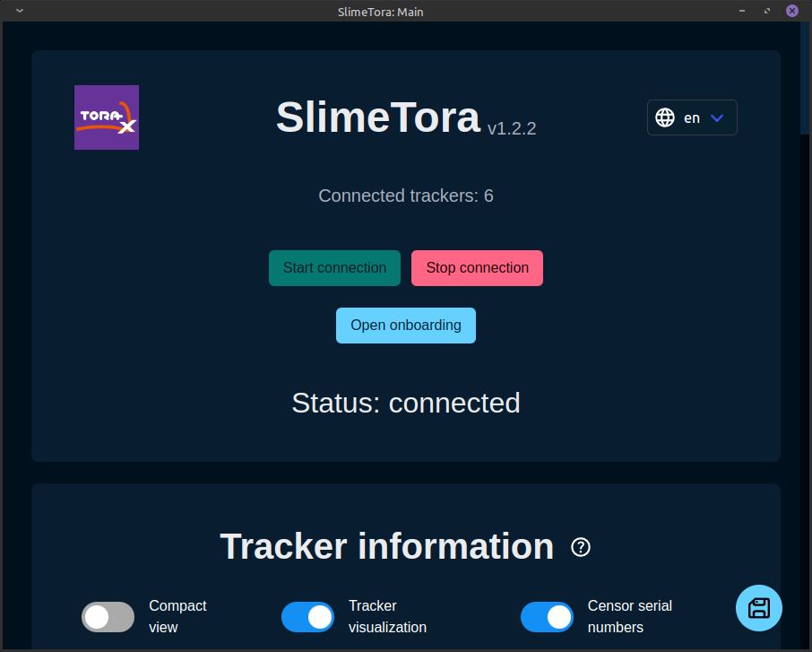Click the globe language icon
Screen dimensions: 812x652
pos(665,117)
